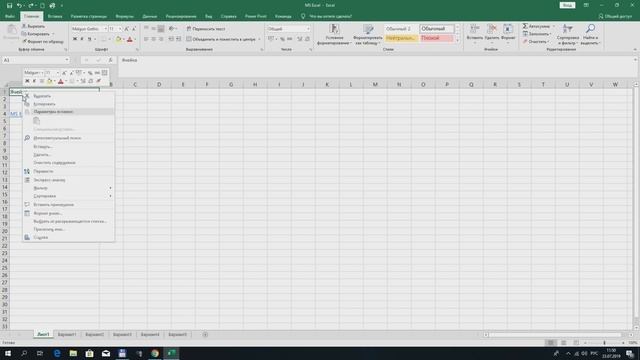Toggle Переносить текст wrap text

pos(206,29)
